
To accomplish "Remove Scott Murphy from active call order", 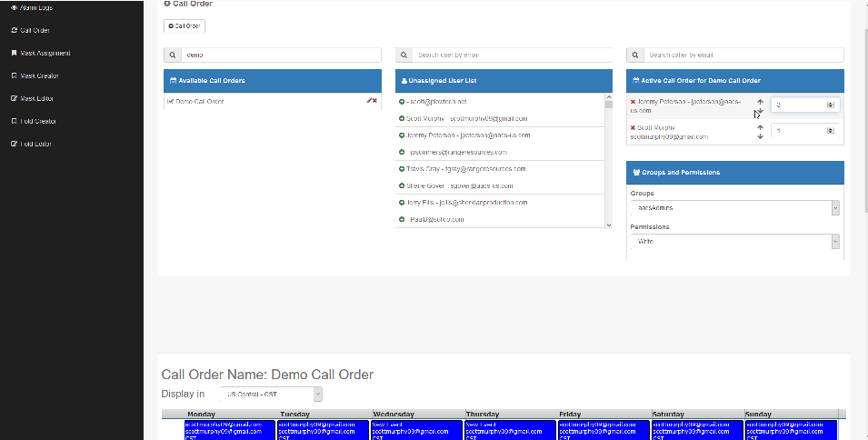I will tap(633, 128).
